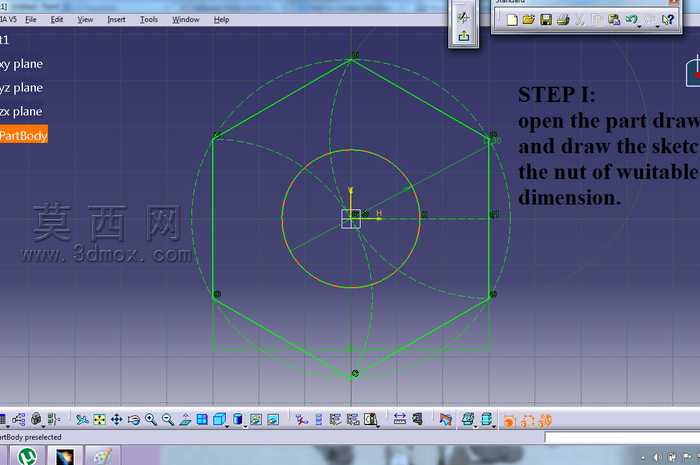Click the Hide/Show icon
This screenshot has width=700, height=465.
click(256, 419)
